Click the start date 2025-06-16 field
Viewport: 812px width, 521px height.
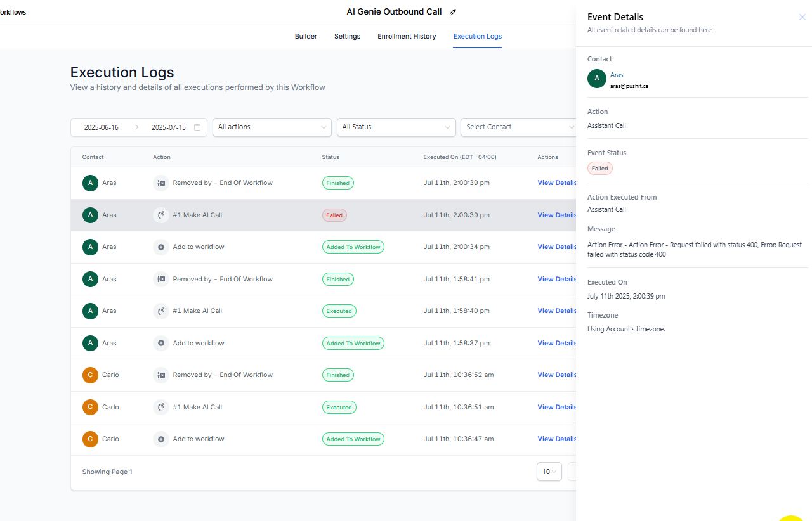[101, 127]
